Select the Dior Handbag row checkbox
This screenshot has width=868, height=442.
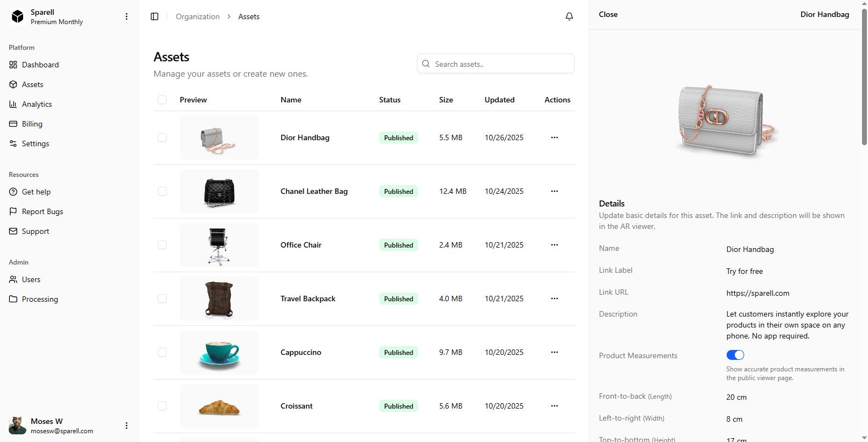pos(162,137)
